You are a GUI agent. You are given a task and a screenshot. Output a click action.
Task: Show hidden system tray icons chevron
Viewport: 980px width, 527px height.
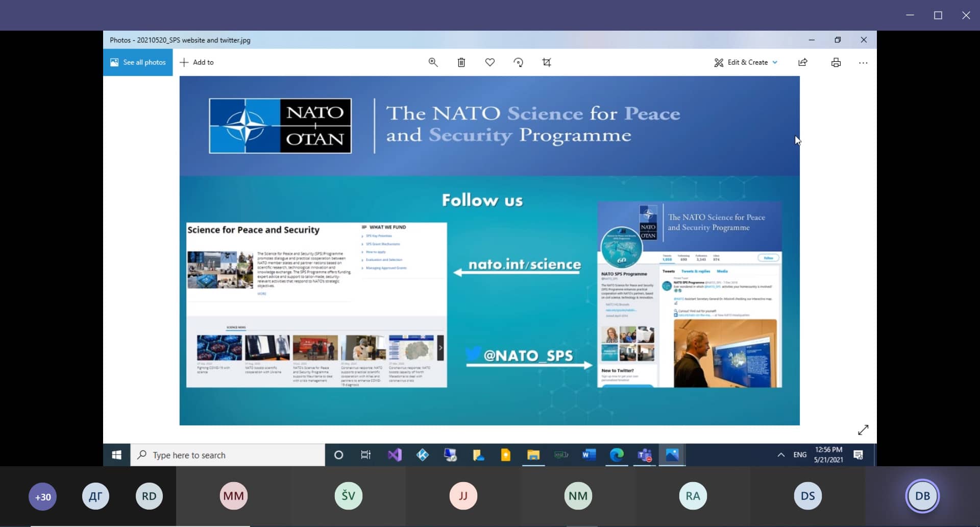click(781, 454)
